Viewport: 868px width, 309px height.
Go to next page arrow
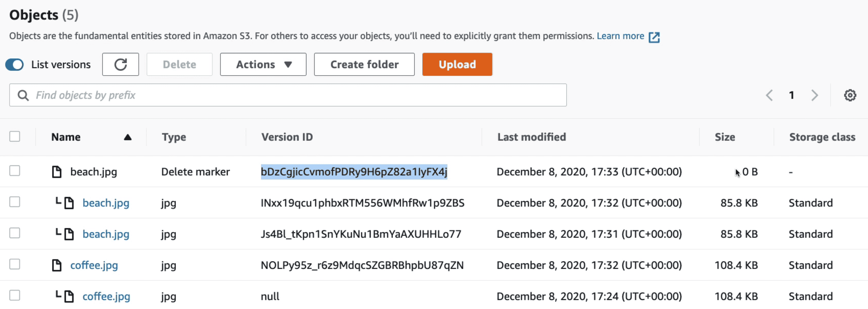point(814,95)
